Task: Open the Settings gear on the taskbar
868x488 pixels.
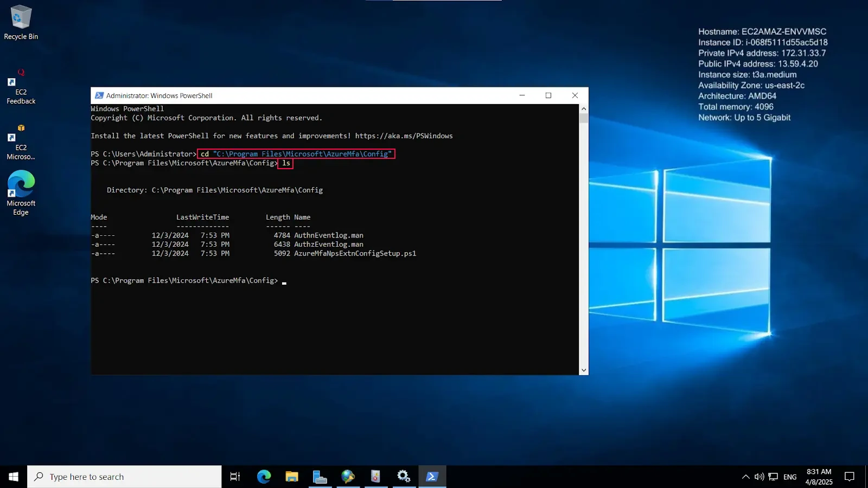Action: pyautogui.click(x=404, y=477)
